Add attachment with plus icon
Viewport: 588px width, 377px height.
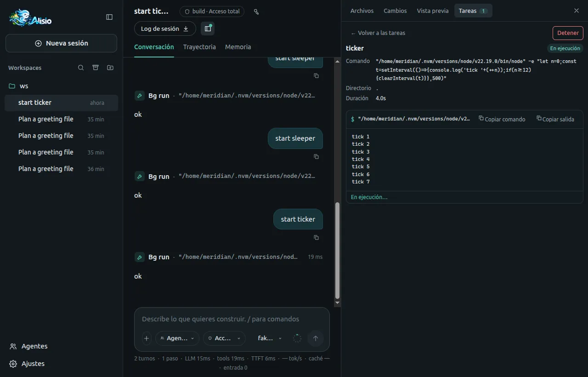coord(147,338)
